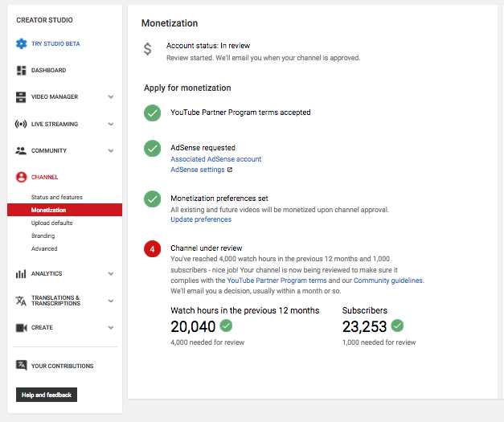The width and height of the screenshot is (504, 422).
Task: Open the Community guidelines link
Action: pos(388,281)
